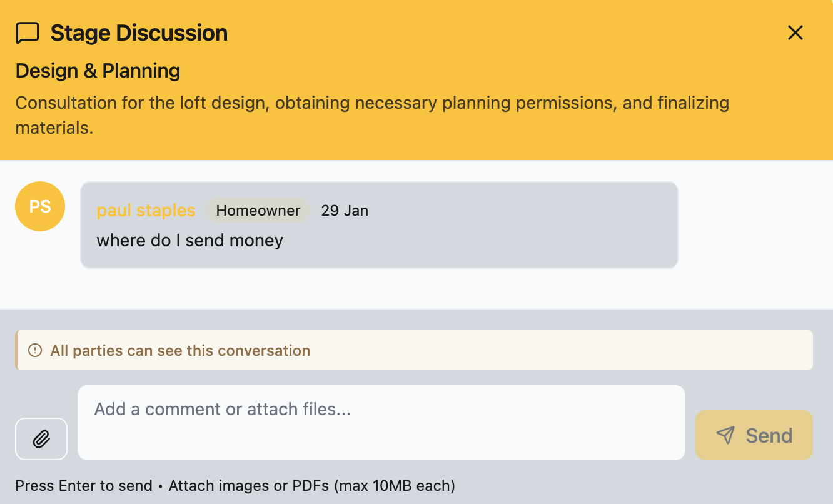This screenshot has width=833, height=504.
Task: Close the Stage Discussion panel
Action: coord(795,33)
